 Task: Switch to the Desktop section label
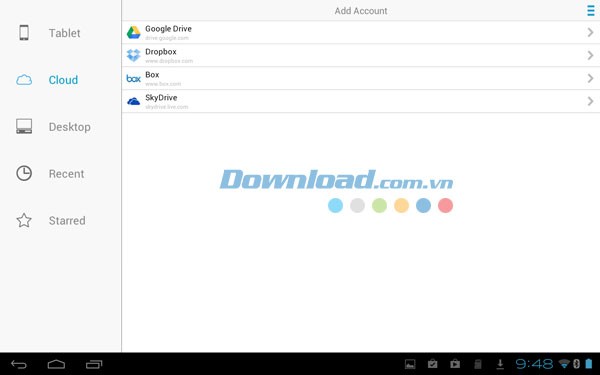pyautogui.click(x=70, y=127)
